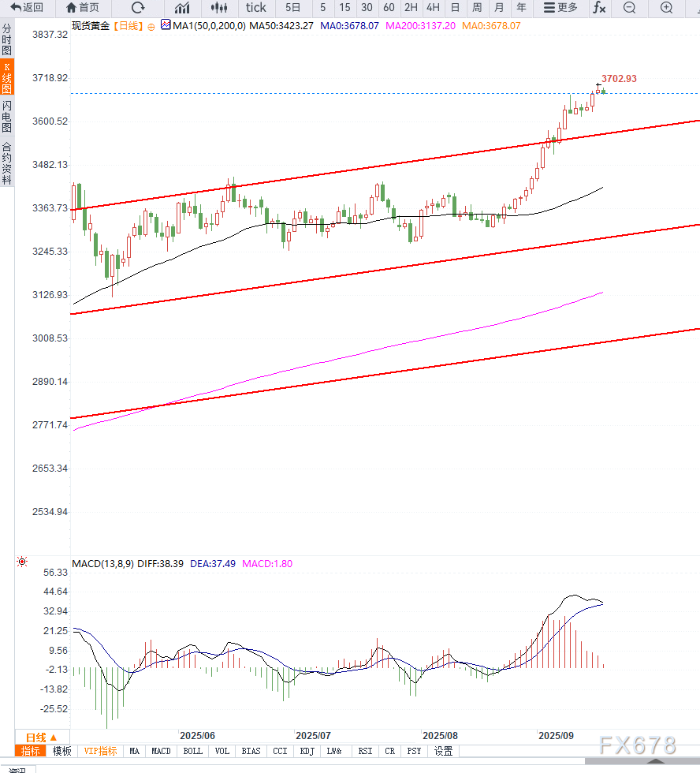Switch to candlestick chart icon
This screenshot has width=700, height=773.
click(x=220, y=8)
